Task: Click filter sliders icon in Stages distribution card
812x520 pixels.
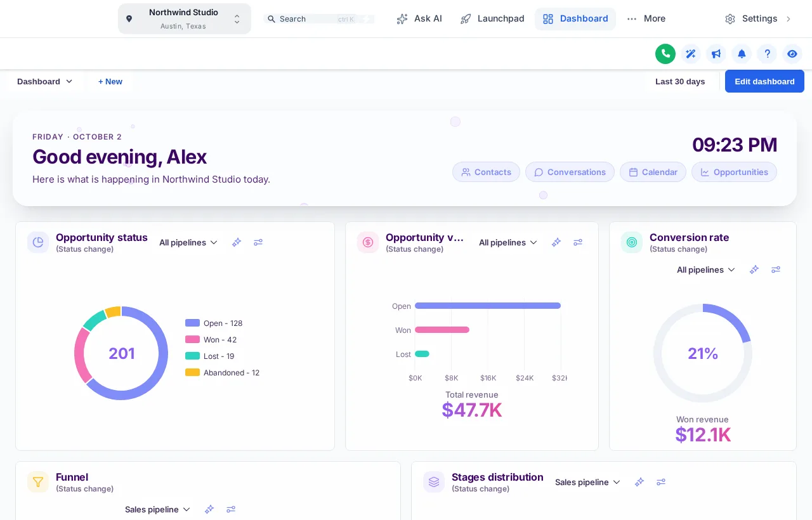Action: tap(661, 482)
